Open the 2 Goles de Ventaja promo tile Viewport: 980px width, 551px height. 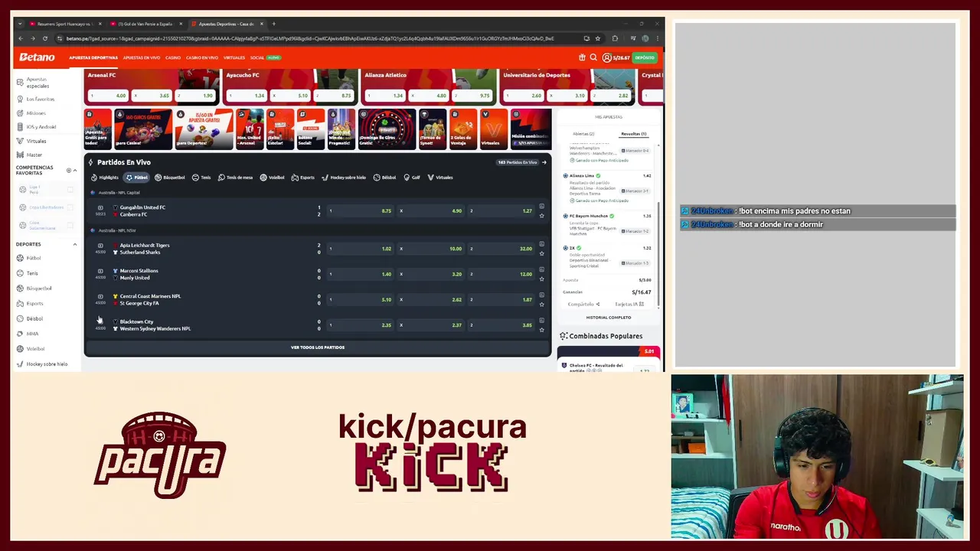pyautogui.click(x=463, y=129)
